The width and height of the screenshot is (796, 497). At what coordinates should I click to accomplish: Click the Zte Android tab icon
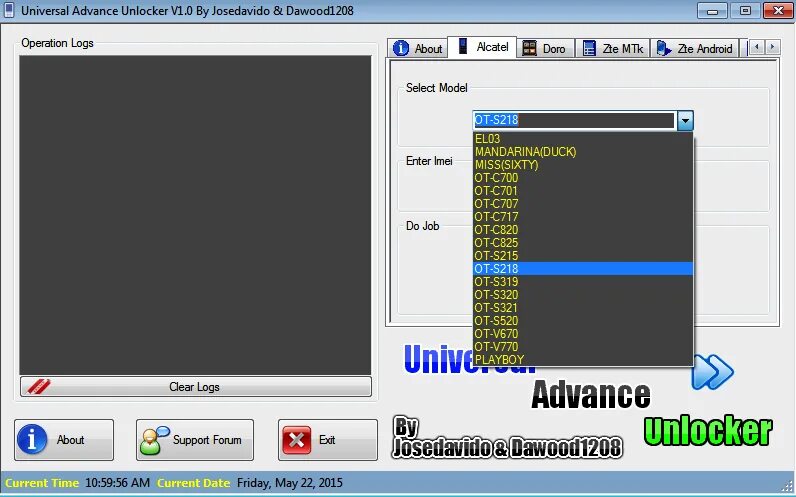(x=664, y=48)
